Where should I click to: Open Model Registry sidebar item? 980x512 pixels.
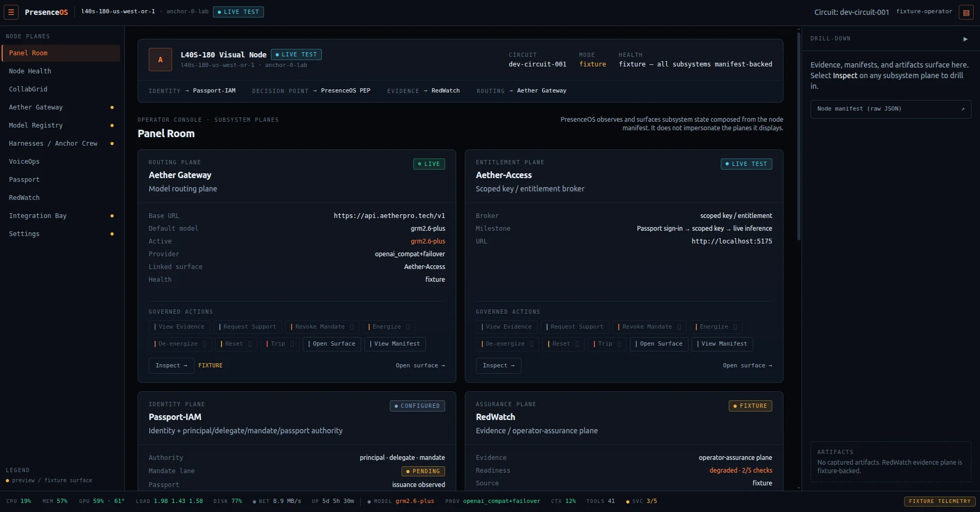pos(61,125)
